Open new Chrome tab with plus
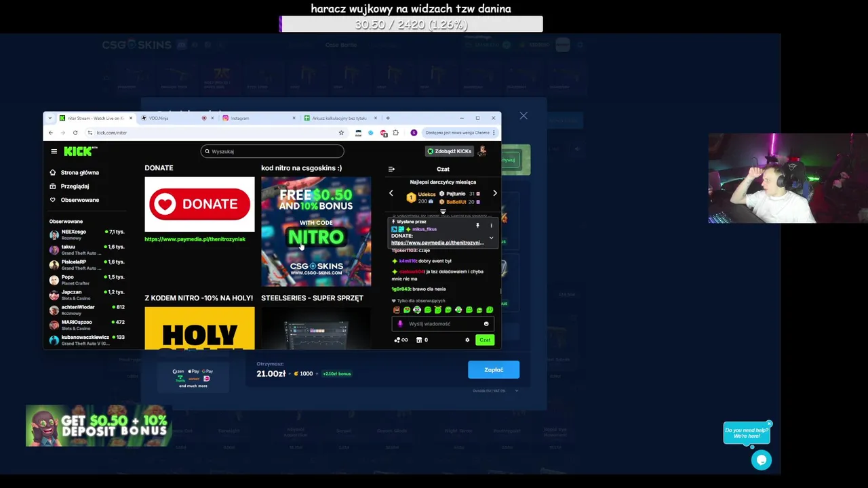This screenshot has width=868, height=488. tap(388, 118)
